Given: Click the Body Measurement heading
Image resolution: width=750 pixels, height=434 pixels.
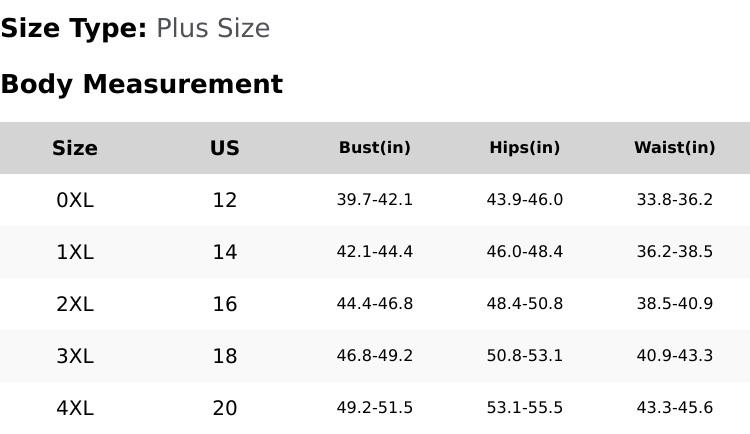Looking at the screenshot, I should point(141,84).
